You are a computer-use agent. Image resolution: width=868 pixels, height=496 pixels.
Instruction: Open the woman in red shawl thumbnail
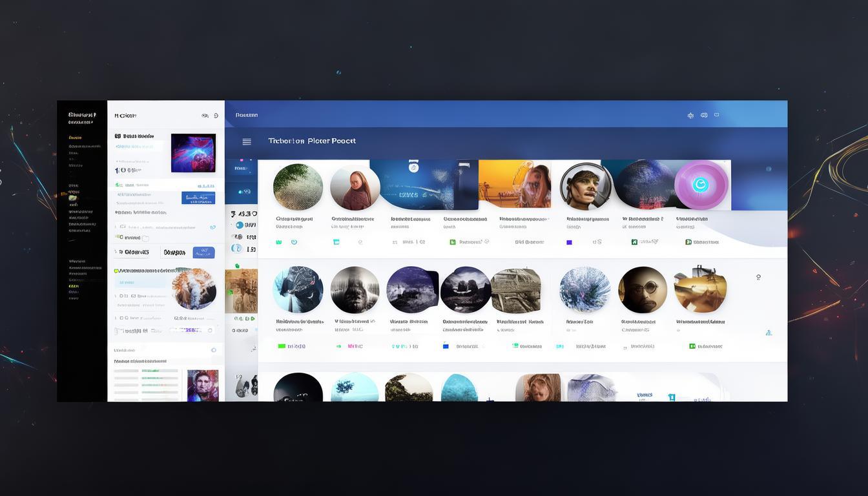click(x=355, y=187)
